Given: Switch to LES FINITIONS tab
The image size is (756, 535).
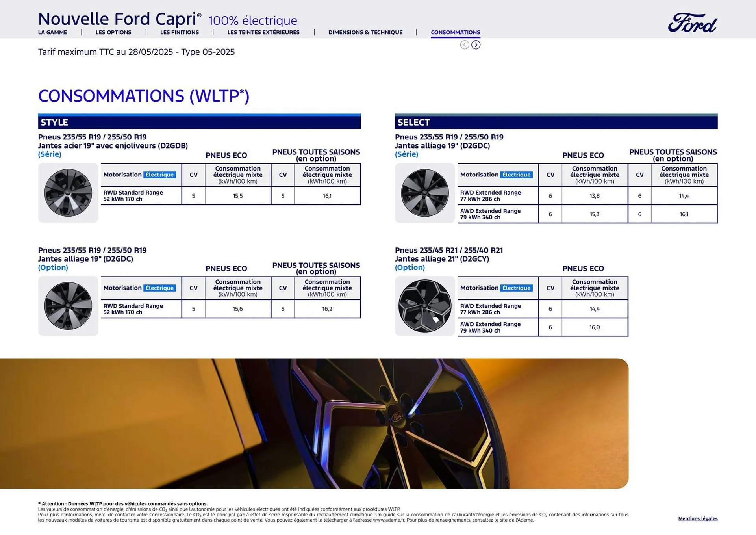Looking at the screenshot, I should (x=179, y=32).
